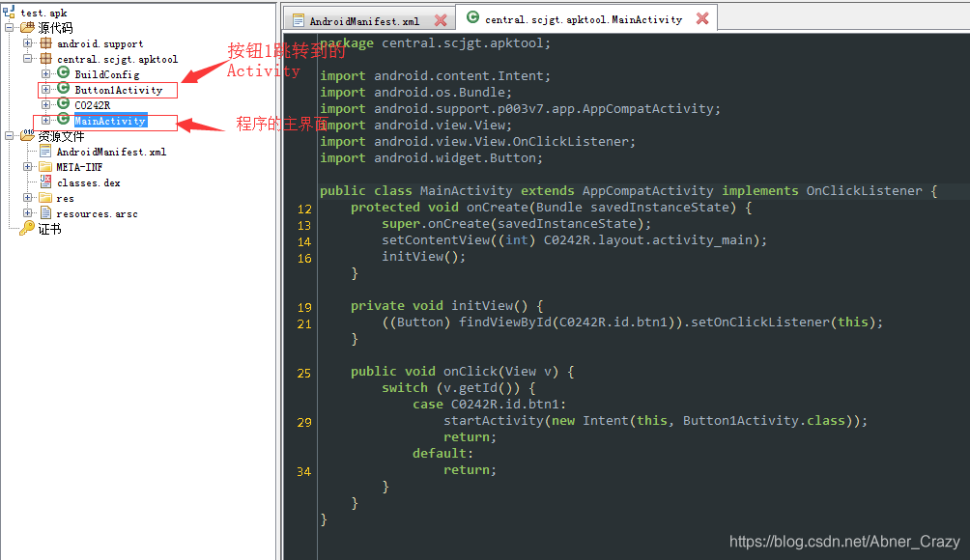This screenshot has height=560, width=970.
Task: Click the findViewById setOnClickListener line
Action: [x=632, y=322]
